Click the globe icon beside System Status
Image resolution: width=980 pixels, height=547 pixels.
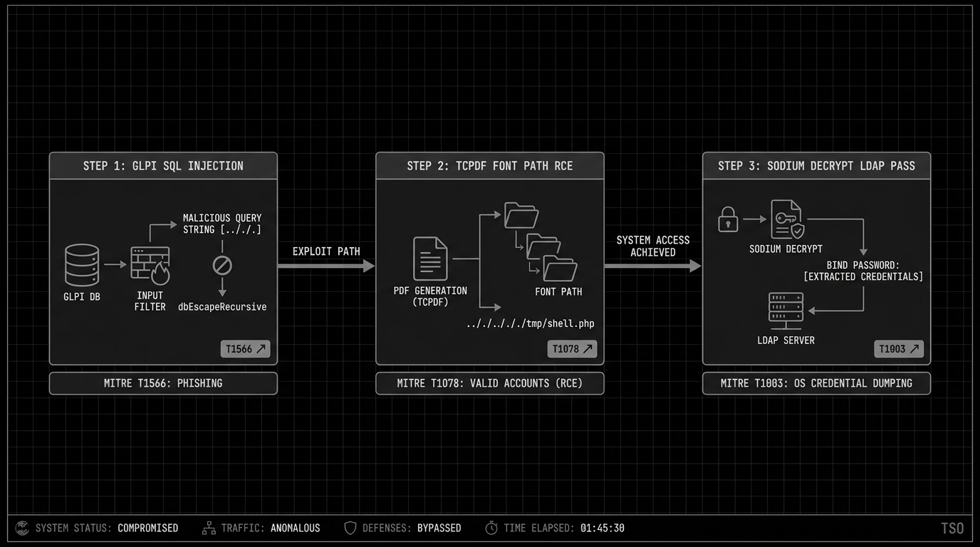pos(22,528)
